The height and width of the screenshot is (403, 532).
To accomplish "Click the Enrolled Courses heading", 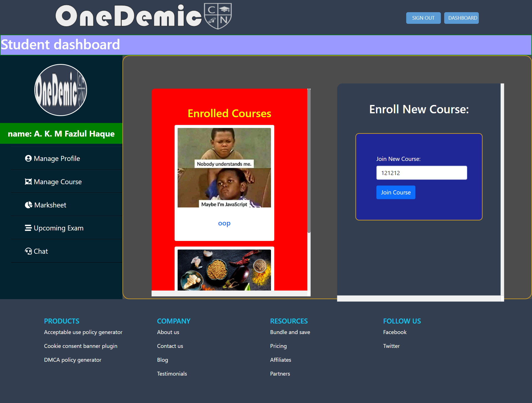I will (229, 113).
